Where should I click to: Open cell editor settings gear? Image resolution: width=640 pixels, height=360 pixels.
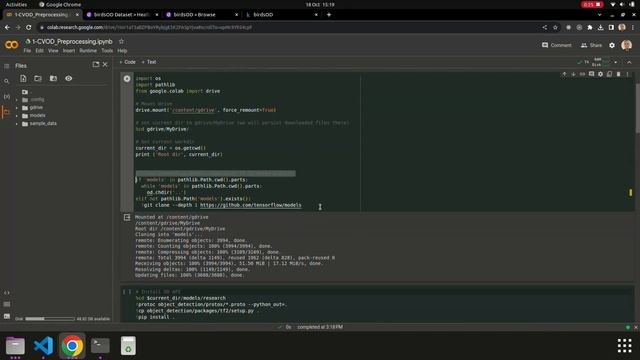(x=600, y=74)
